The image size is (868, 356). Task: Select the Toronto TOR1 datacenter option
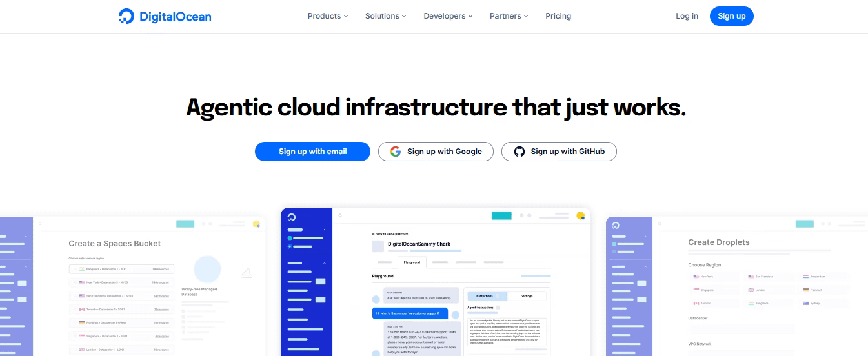pyautogui.click(x=120, y=309)
